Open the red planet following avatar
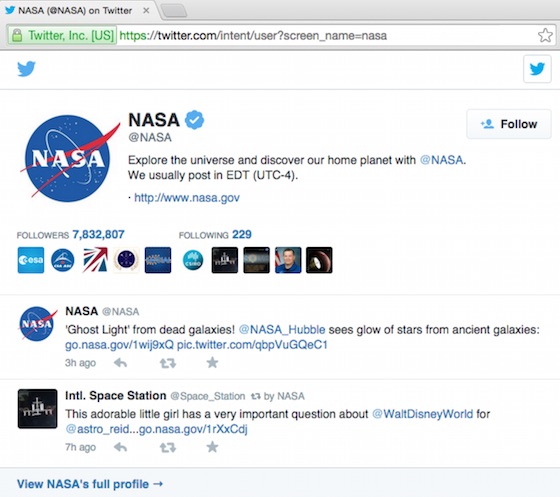This screenshot has height=497, width=560. [x=319, y=260]
